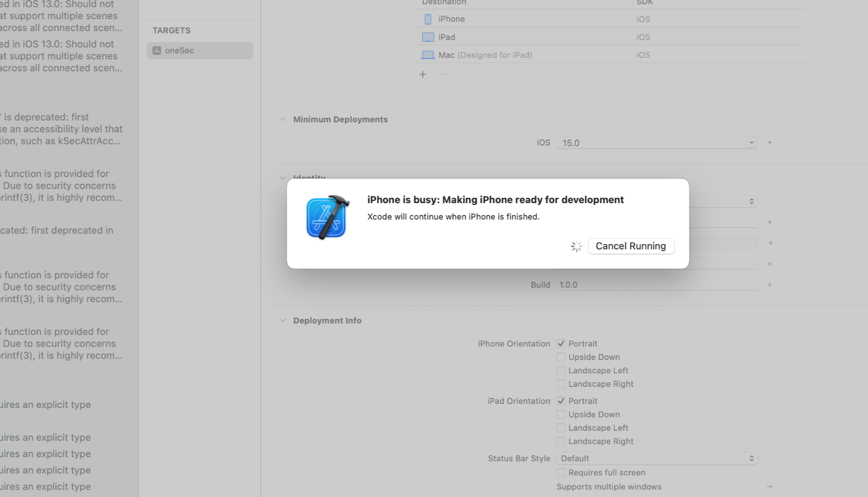Enable iPhone Orientation Upside Down

coord(561,357)
